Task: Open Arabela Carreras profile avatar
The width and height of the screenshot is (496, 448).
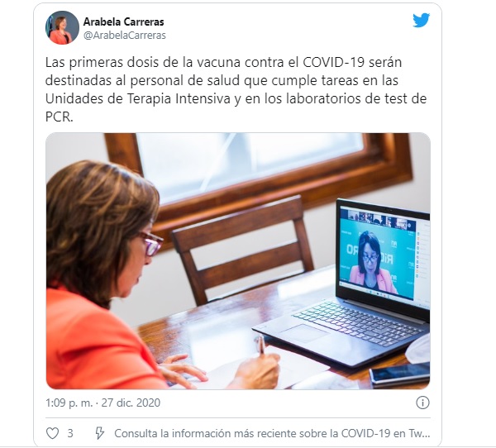Action: pos(62,27)
